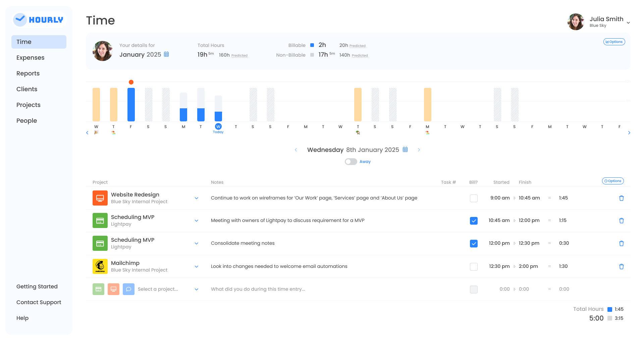Click the Scheduling MVP green calculator icon
This screenshot has height=341, width=644.
100,220
